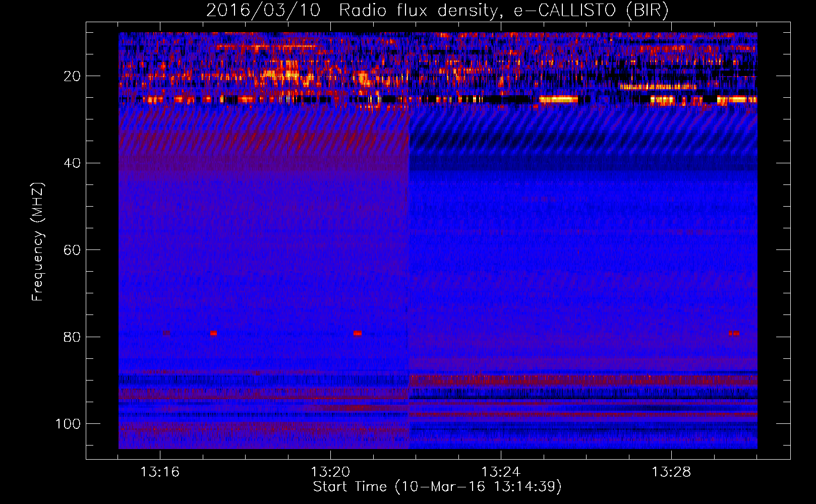
Task: Click the 13:28 time tick label
Action: 671,472
